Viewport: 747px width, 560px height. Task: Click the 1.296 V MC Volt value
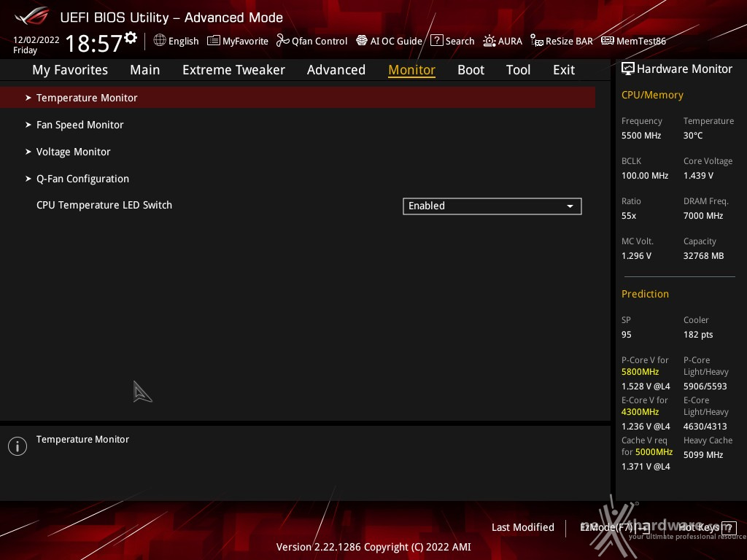(636, 256)
